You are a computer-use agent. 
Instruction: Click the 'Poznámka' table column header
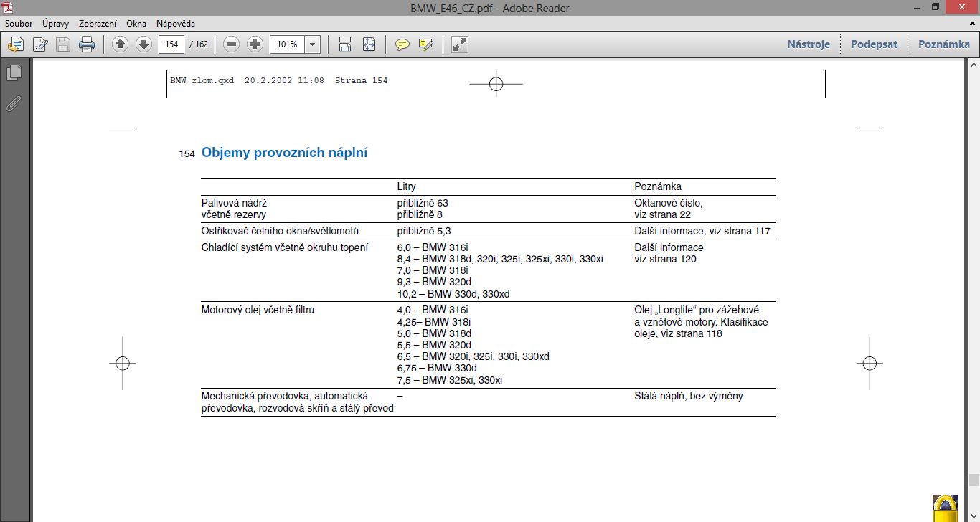pos(658,186)
